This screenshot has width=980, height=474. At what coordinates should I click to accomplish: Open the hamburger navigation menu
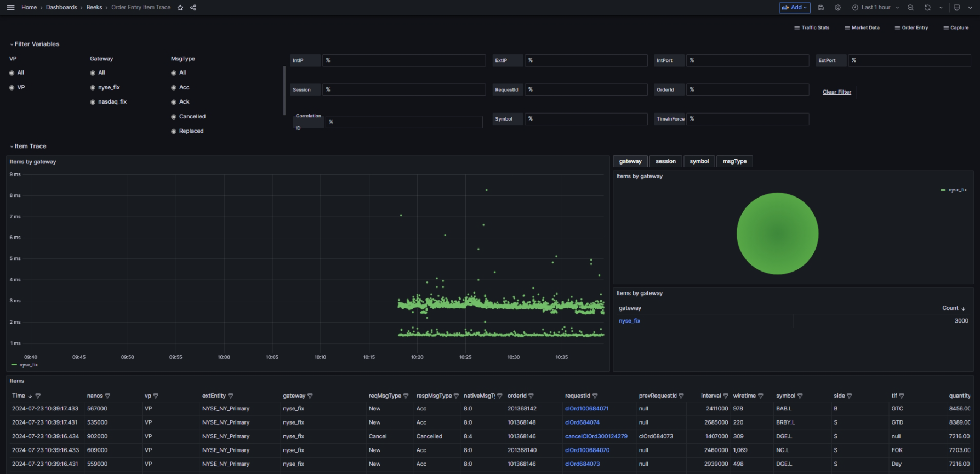tap(10, 8)
